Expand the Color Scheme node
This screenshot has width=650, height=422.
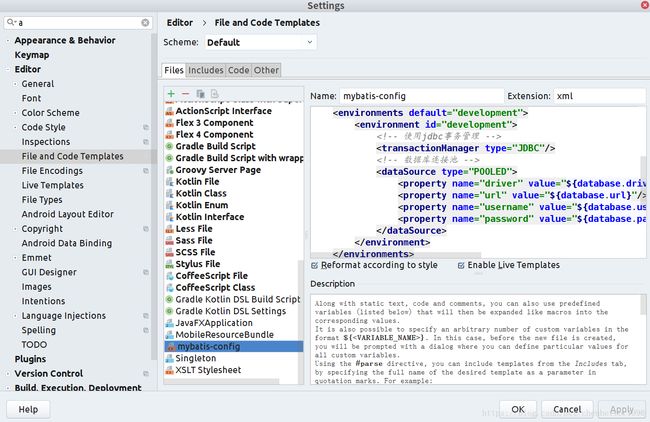[x=15, y=113]
